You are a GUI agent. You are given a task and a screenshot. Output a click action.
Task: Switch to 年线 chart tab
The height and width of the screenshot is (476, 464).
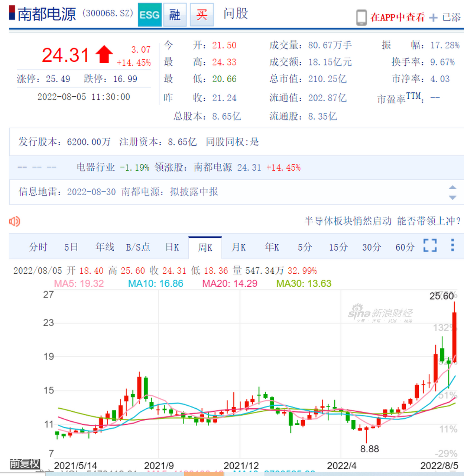coord(105,247)
